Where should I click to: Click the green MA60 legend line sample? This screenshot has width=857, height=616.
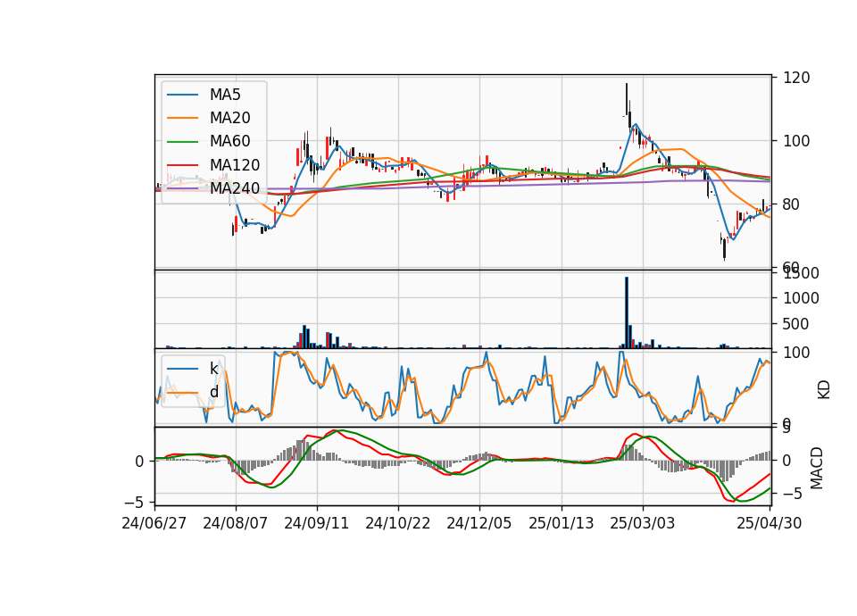pos(182,142)
